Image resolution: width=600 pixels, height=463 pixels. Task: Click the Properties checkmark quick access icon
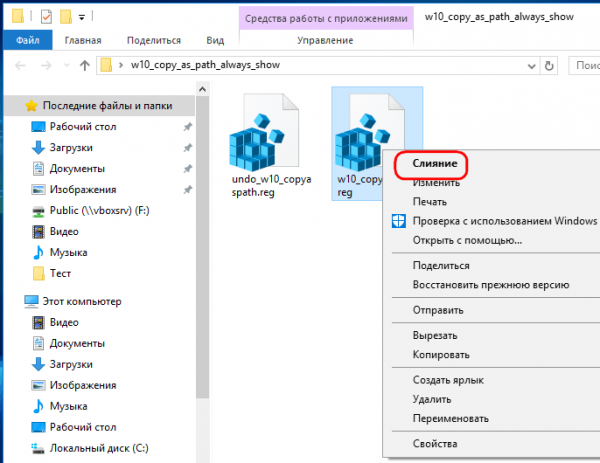tap(46, 16)
